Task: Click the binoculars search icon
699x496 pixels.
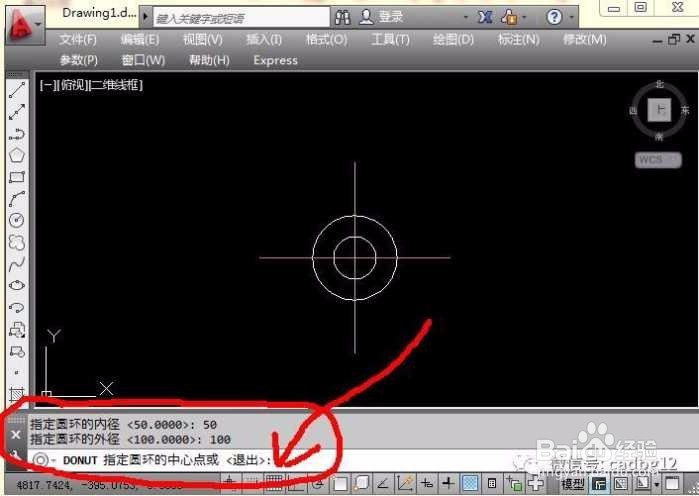Action: pyautogui.click(x=342, y=17)
